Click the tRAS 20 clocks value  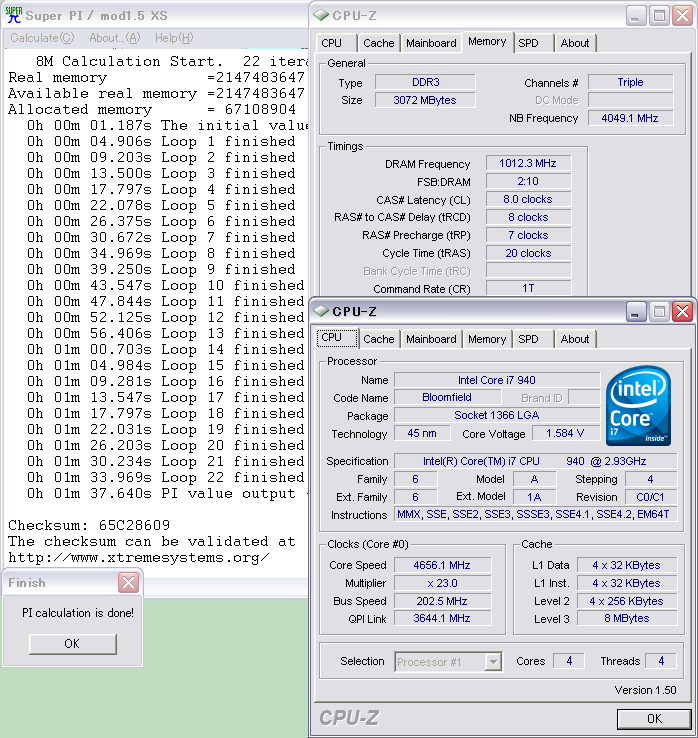click(528, 253)
